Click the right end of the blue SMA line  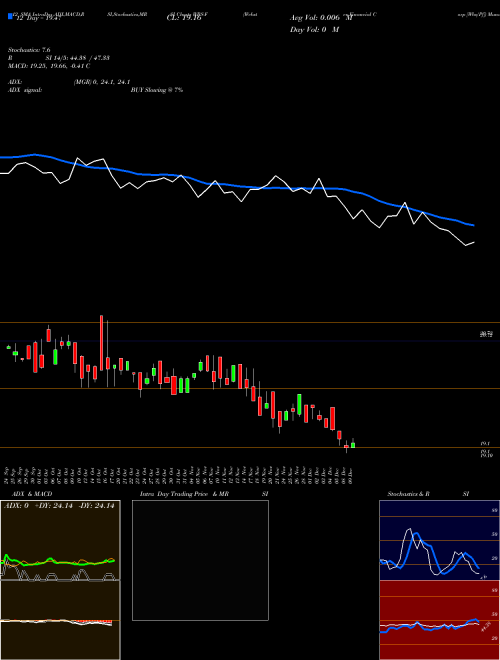[x=474, y=225]
